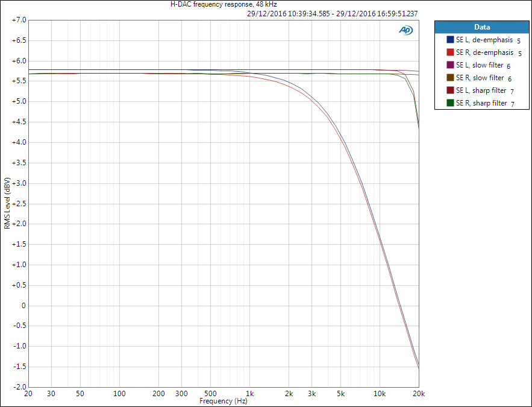Select the 'SE L, slow filter' legend label

click(x=480, y=65)
